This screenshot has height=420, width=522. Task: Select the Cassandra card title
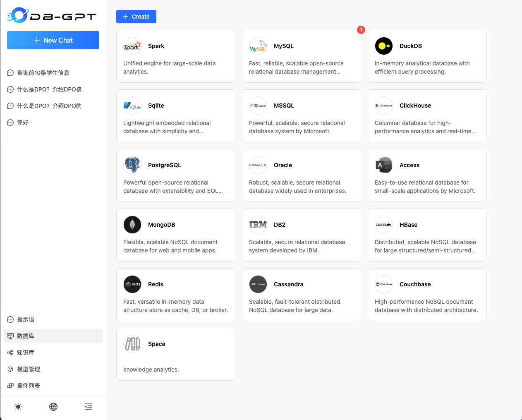coord(288,284)
